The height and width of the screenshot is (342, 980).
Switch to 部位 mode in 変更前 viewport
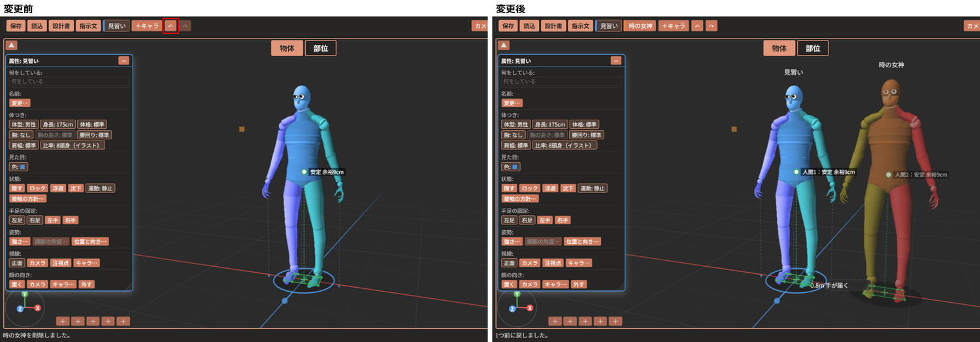(x=321, y=48)
